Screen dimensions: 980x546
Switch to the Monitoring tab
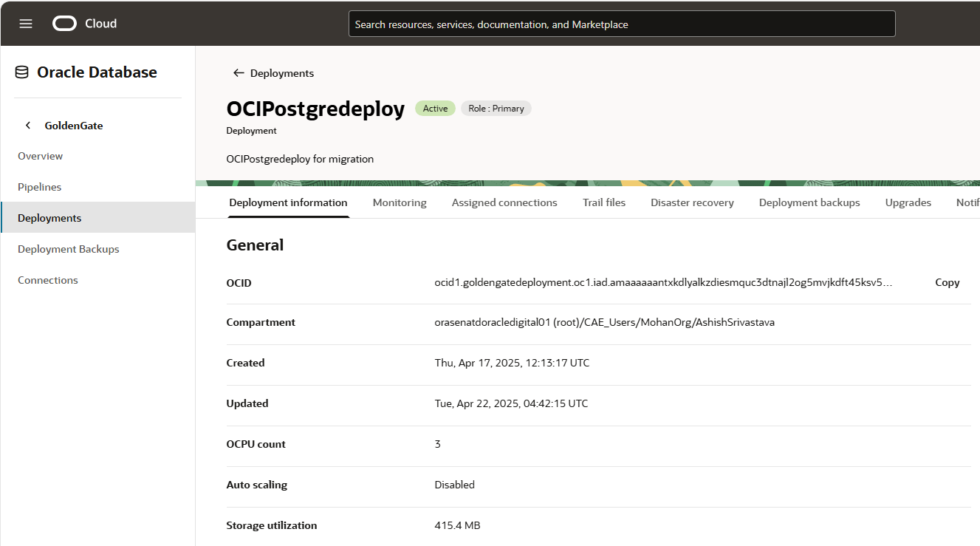point(400,202)
